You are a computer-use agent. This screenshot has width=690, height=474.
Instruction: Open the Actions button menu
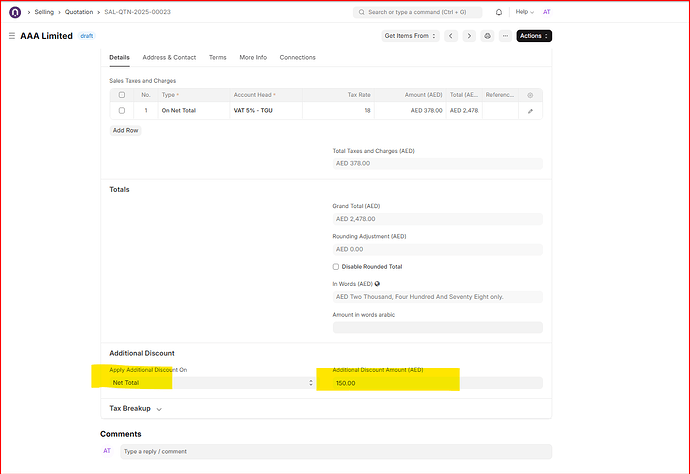534,36
